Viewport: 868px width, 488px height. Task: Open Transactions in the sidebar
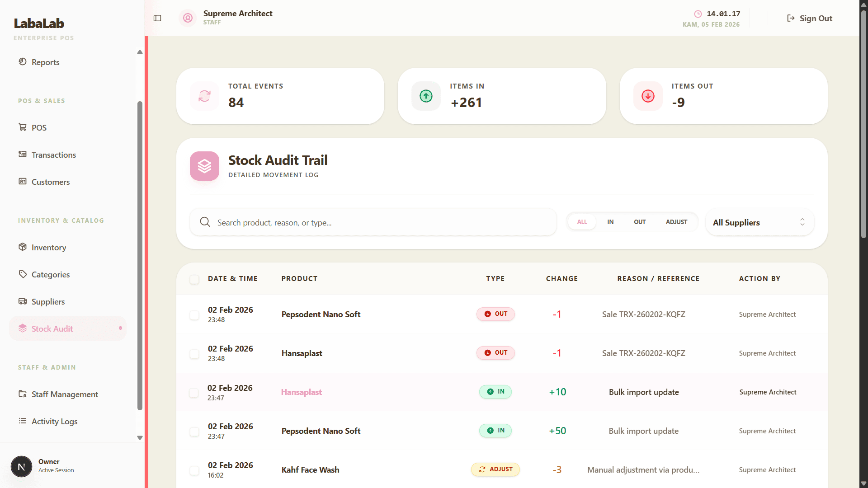coord(68,155)
